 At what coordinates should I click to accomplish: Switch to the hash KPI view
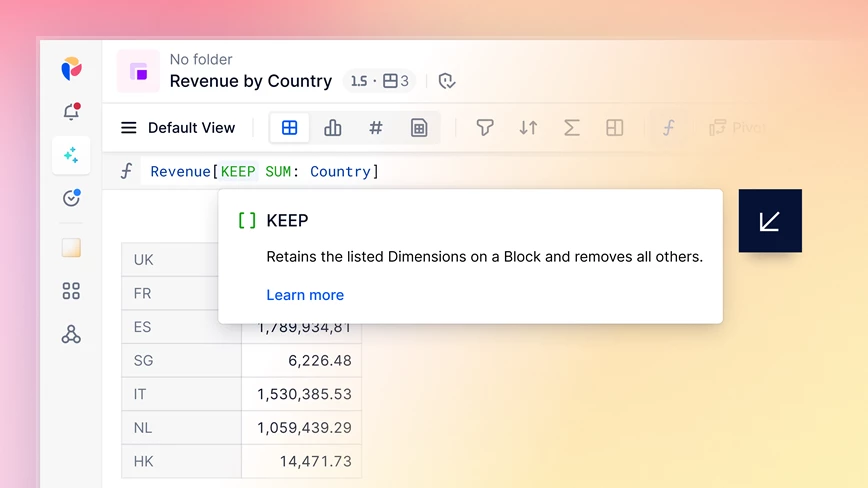[375, 128]
